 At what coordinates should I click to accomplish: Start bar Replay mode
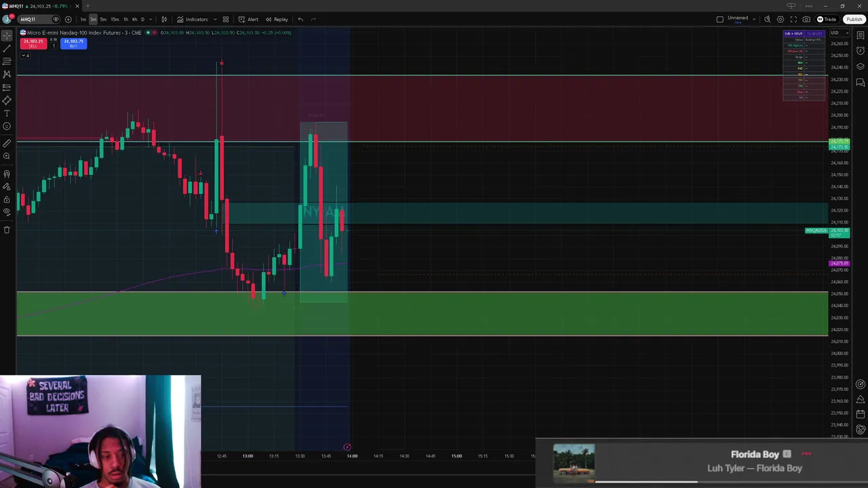(x=277, y=19)
